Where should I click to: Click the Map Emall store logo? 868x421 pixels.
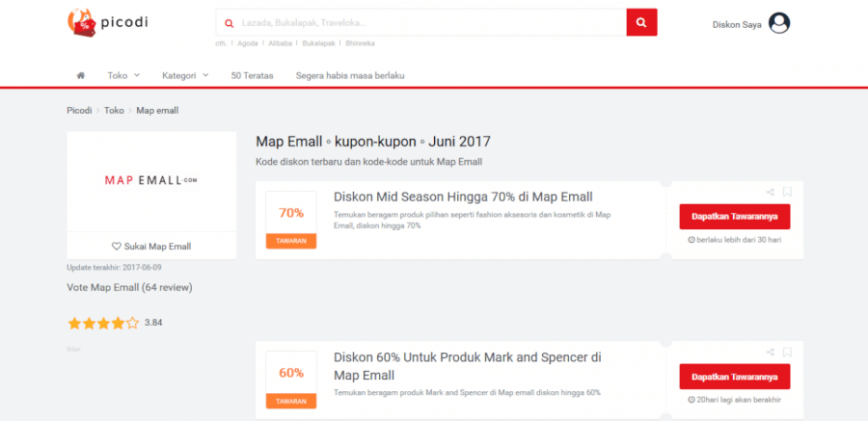point(151,180)
